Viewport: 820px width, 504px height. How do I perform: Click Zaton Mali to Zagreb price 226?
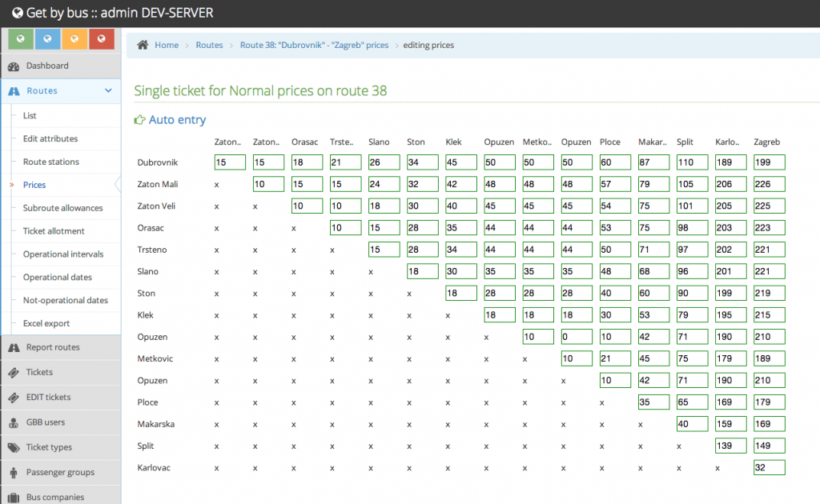(x=770, y=184)
